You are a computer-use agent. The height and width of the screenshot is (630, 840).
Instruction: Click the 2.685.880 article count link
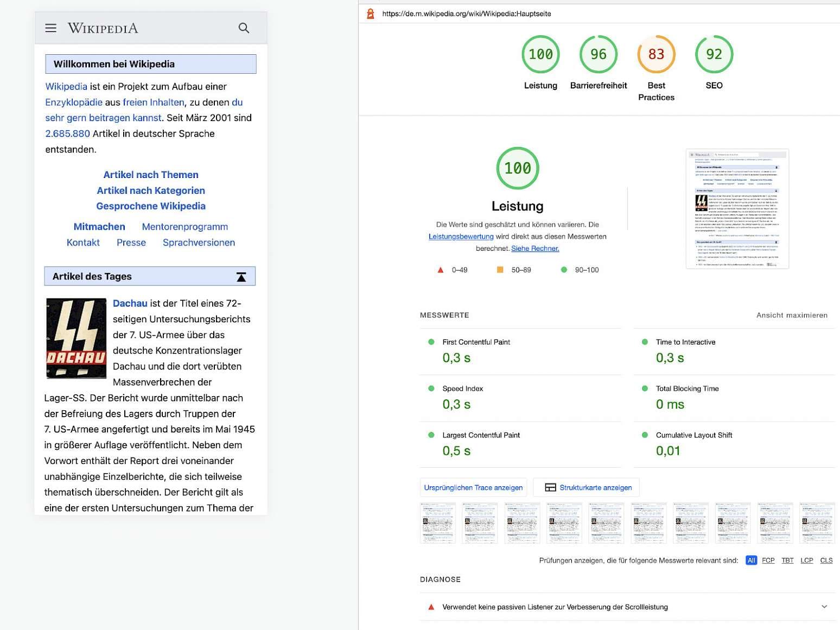[x=67, y=133]
